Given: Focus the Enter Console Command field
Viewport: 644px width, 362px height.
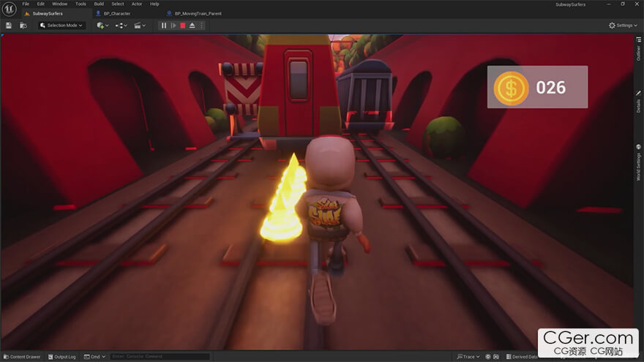Looking at the screenshot, I should [160, 356].
